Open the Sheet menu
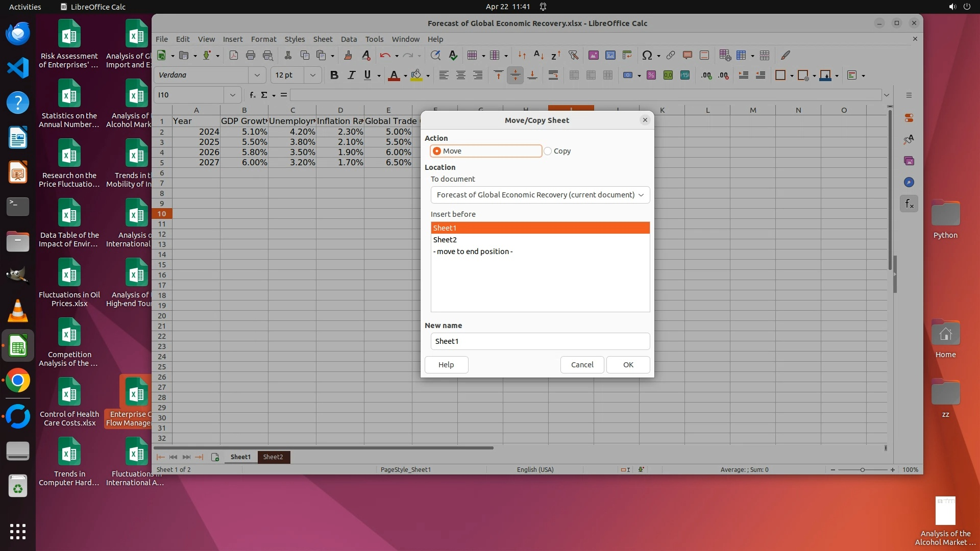 coord(322,39)
